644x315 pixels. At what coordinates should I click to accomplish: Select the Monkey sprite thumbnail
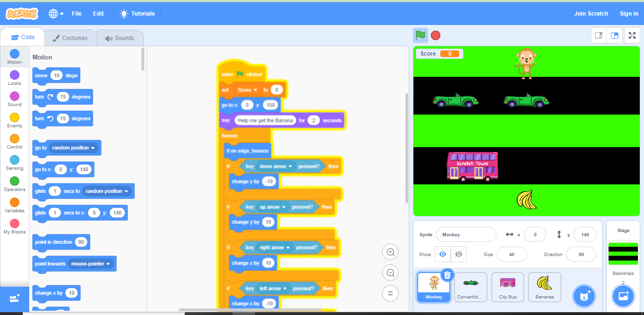(434, 287)
